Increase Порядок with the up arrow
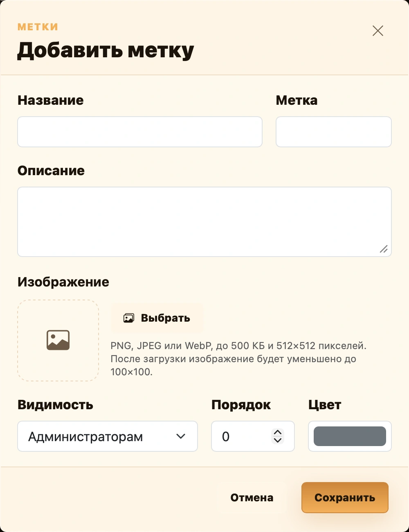Screen dimensions: 409x532 point(278,432)
